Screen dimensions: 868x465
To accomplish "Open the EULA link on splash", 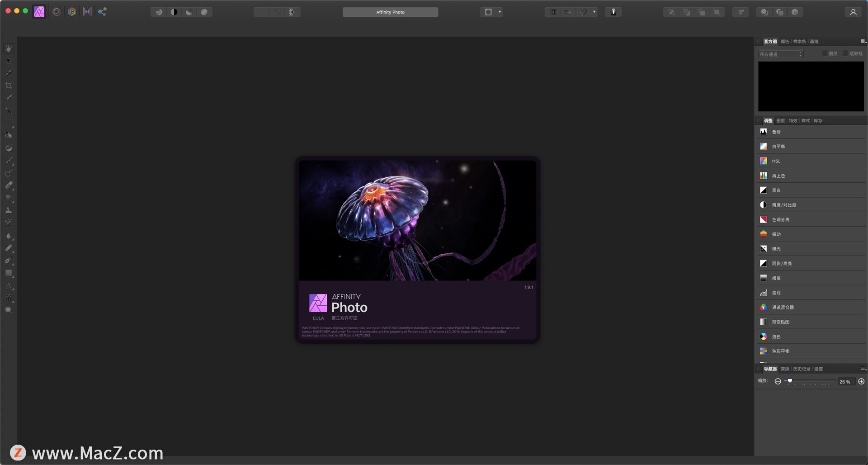I will pyautogui.click(x=318, y=318).
